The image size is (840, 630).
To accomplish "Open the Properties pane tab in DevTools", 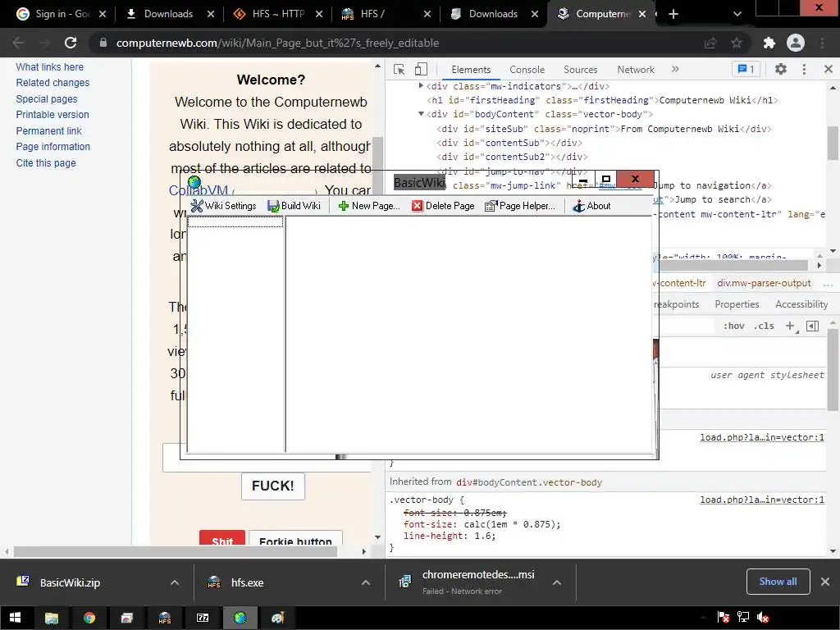I will point(737,304).
